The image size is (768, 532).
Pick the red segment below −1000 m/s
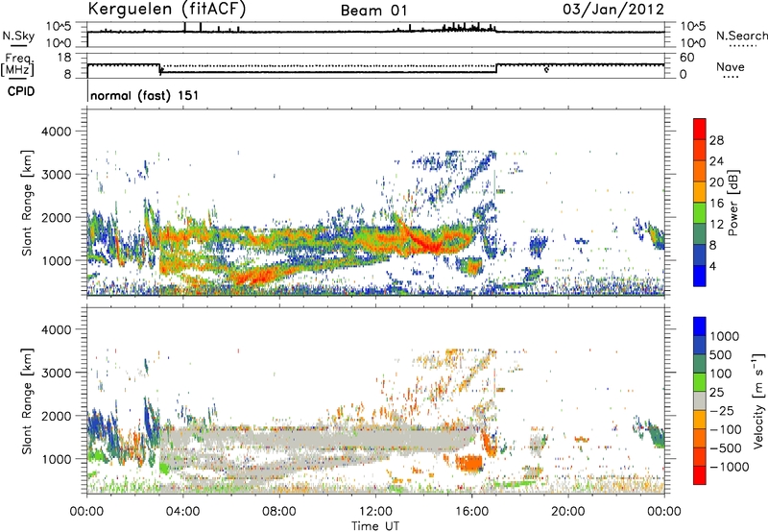(x=700, y=475)
